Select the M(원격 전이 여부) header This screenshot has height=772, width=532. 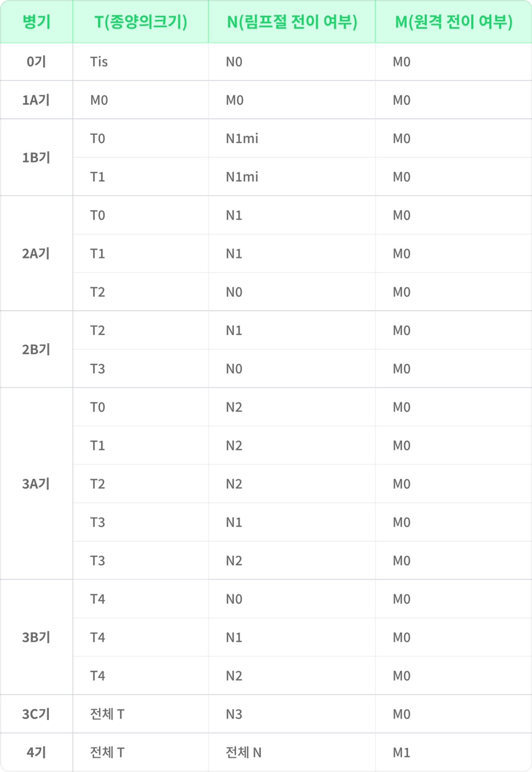pos(454,22)
